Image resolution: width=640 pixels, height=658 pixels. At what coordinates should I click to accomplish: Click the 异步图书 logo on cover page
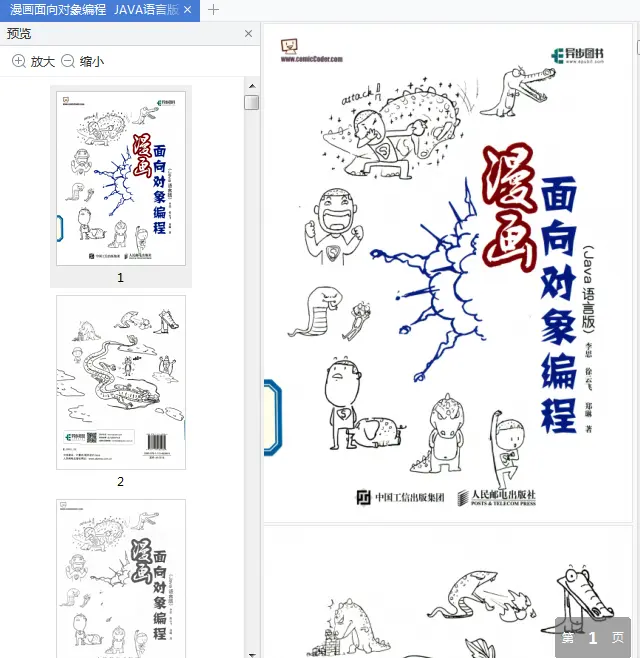pos(577,55)
